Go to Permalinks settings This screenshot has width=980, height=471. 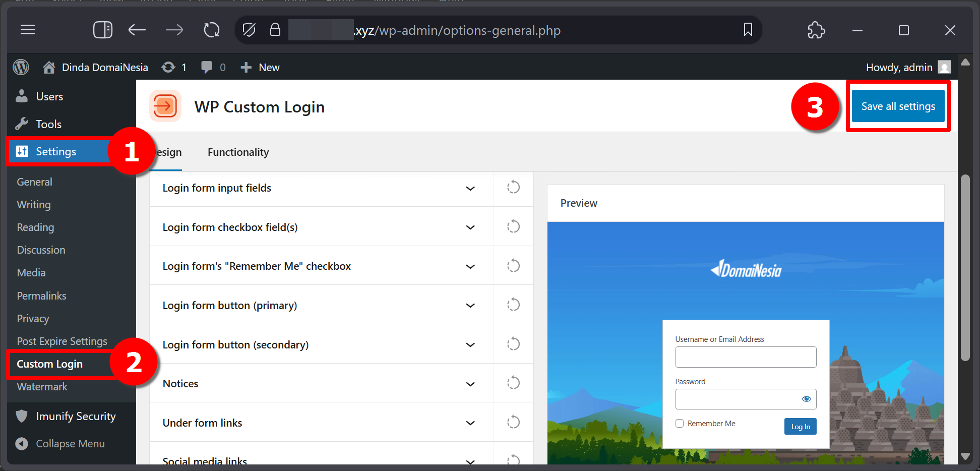point(41,296)
